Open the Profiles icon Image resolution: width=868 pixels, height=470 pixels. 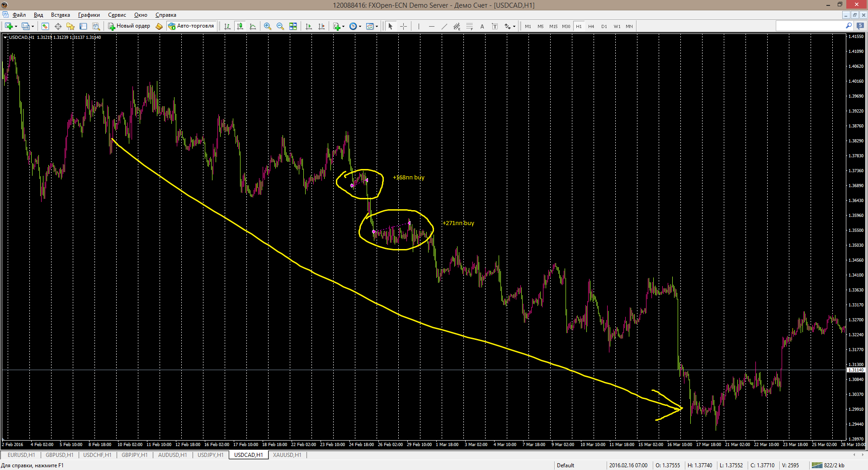click(x=26, y=26)
